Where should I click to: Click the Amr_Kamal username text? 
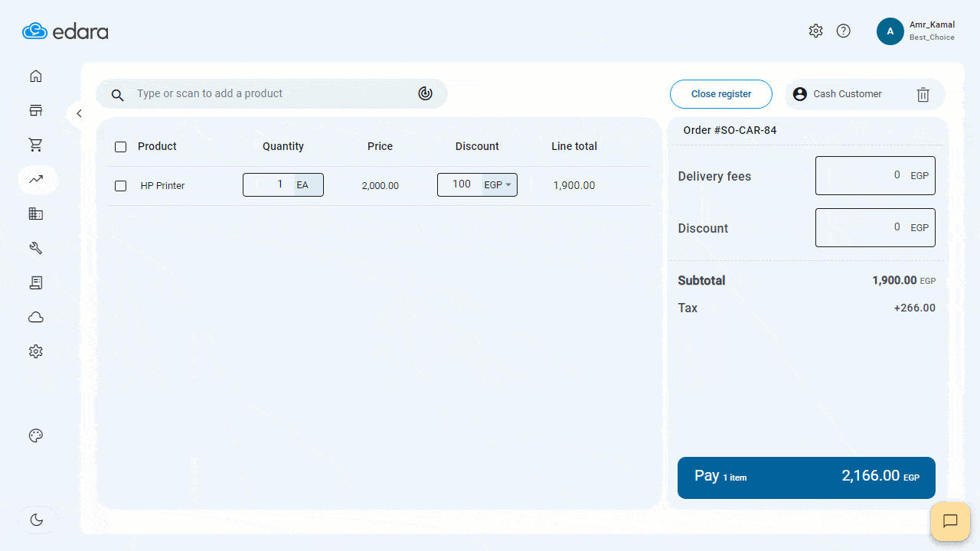coord(932,24)
